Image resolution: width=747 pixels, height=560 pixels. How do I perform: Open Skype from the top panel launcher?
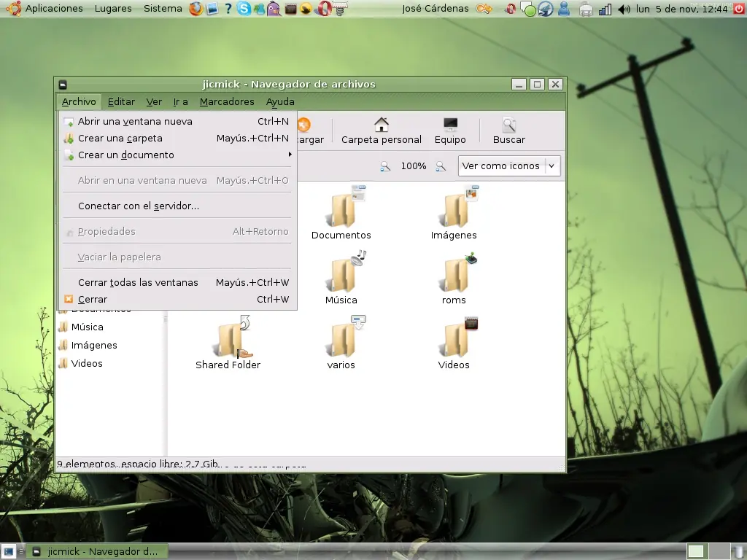click(x=244, y=9)
